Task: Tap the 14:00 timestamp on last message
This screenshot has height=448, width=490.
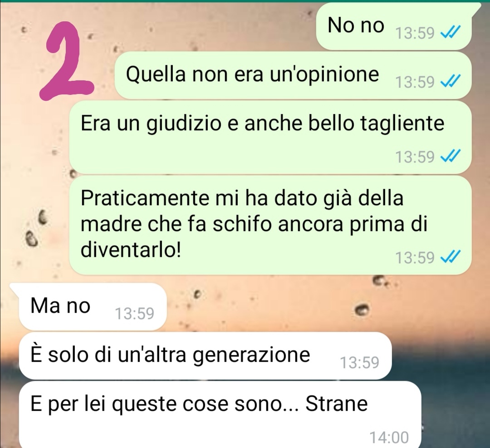Action: tap(389, 437)
